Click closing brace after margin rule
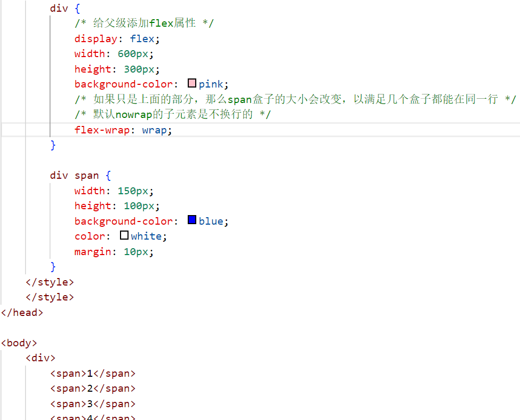Viewport: 520px width, 420px height. (x=53, y=267)
